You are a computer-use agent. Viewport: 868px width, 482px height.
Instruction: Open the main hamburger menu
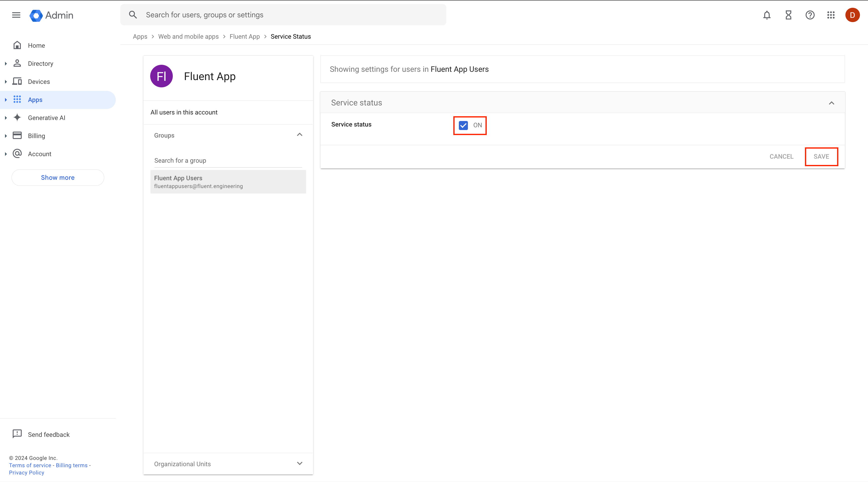[16, 15]
